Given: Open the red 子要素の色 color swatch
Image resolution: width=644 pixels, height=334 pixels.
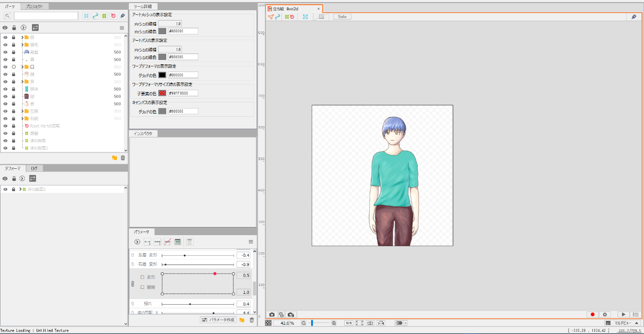Looking at the screenshot, I should (x=162, y=93).
